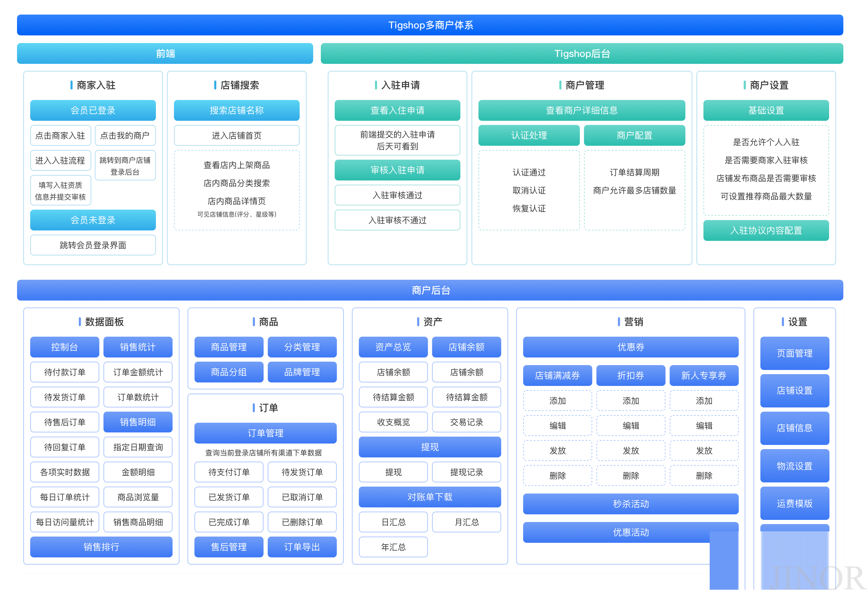Viewport: 868px width, 590px height.
Task: Click the 商户配置 button
Action: pos(634,135)
